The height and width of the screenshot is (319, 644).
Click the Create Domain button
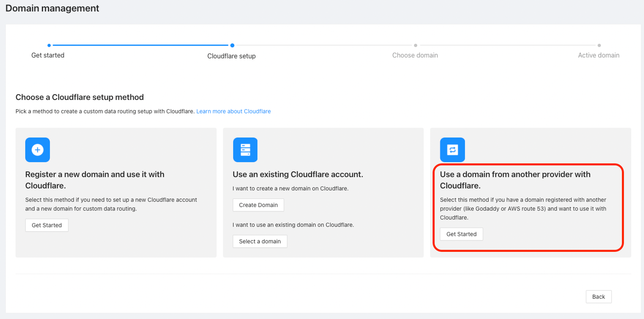(258, 205)
